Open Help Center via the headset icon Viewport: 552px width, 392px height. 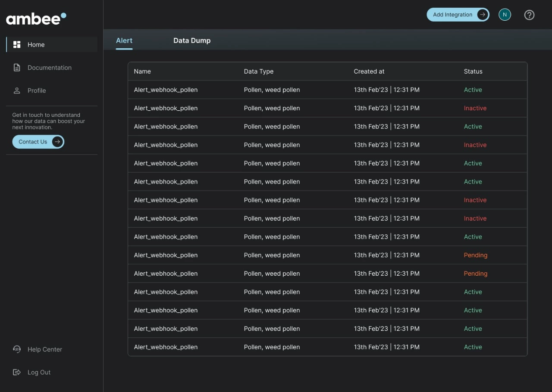17,349
